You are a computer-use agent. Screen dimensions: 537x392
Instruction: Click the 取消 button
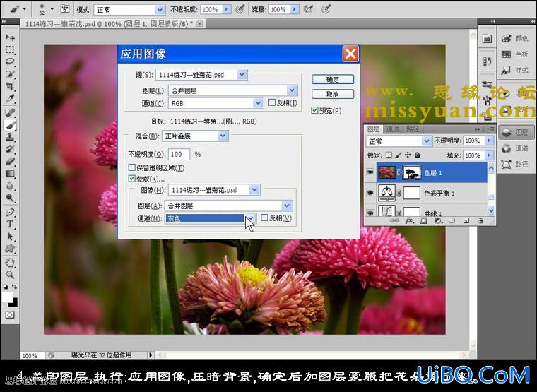[333, 94]
